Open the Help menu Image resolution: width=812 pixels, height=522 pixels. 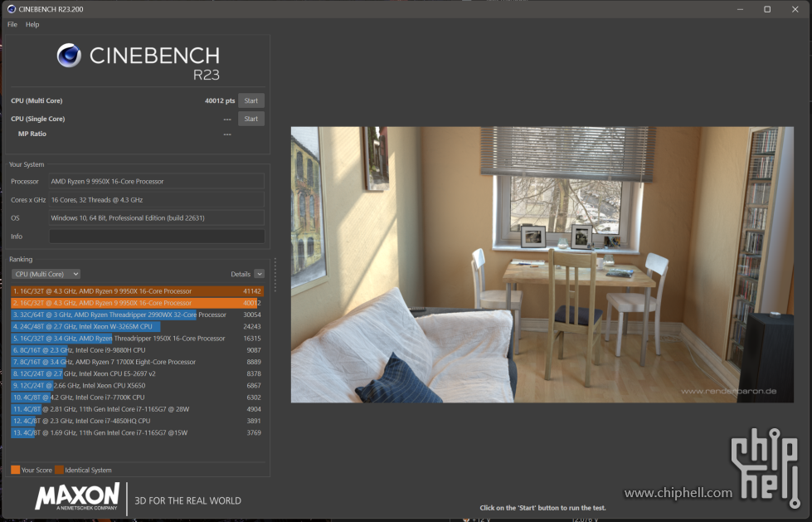(x=32, y=24)
